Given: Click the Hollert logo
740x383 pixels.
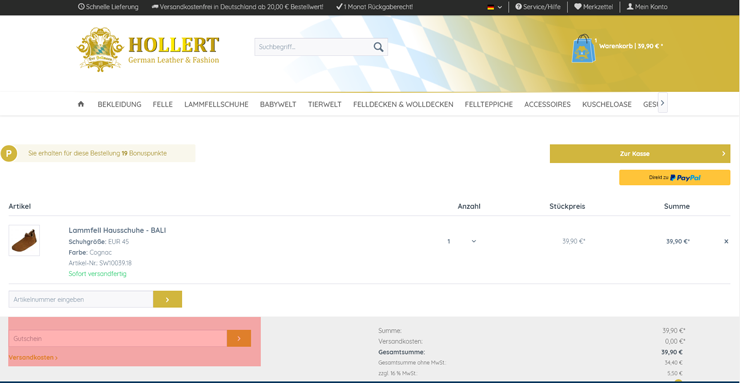Looking at the screenshot, I should 148,50.
